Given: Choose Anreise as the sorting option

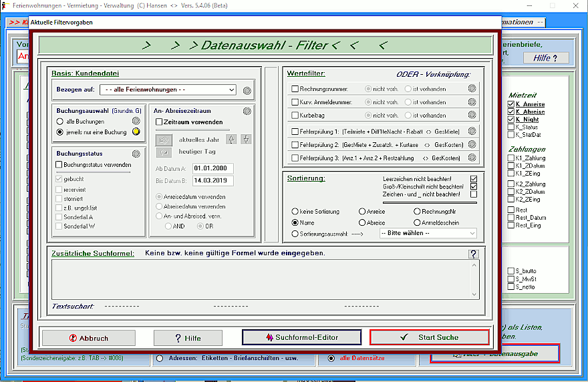Looking at the screenshot, I should pyautogui.click(x=362, y=212).
